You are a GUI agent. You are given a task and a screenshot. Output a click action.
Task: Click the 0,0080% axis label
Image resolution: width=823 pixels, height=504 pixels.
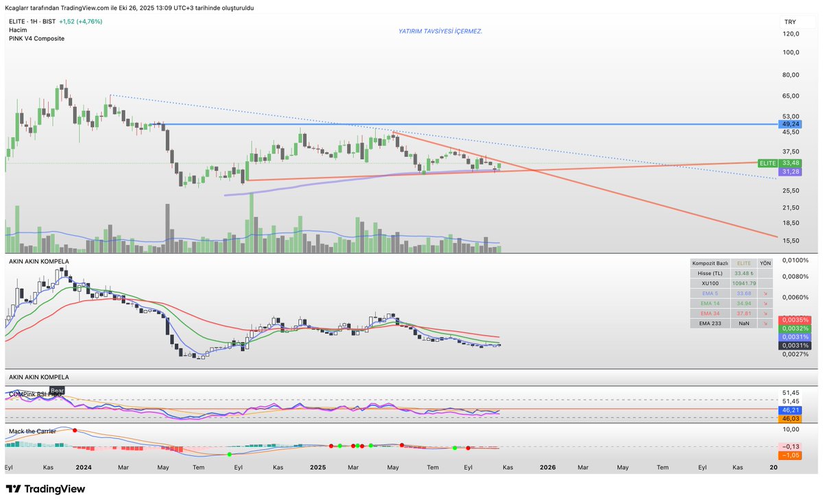795,277
